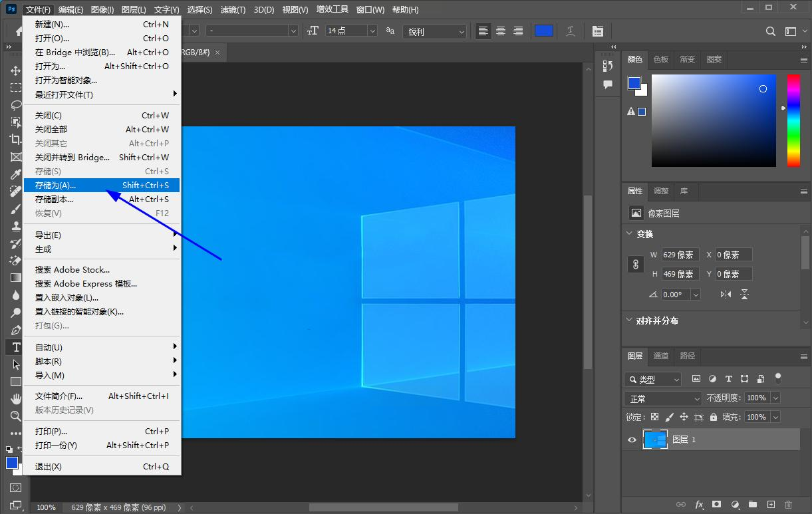Delete layer using the trash icon
Screen dimensions: 812x514
[x=789, y=505]
